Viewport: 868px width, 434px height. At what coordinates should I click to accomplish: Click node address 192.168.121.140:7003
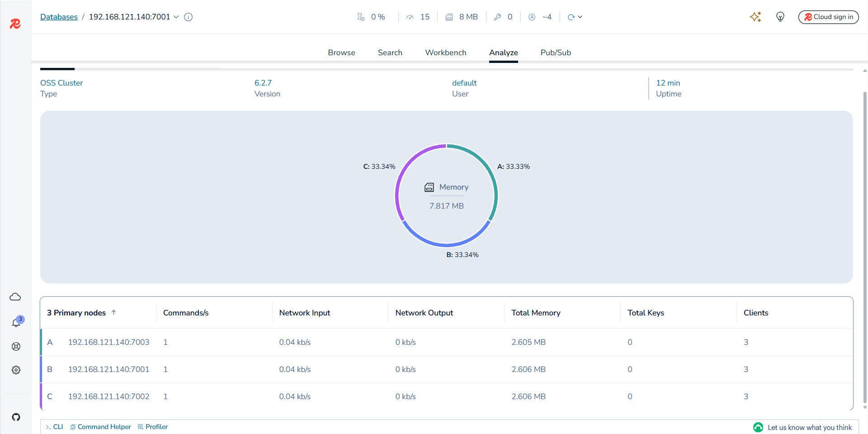pos(108,342)
